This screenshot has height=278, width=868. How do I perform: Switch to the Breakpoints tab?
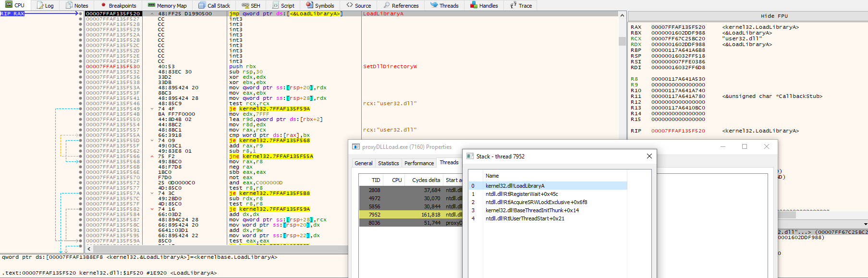[118, 5]
